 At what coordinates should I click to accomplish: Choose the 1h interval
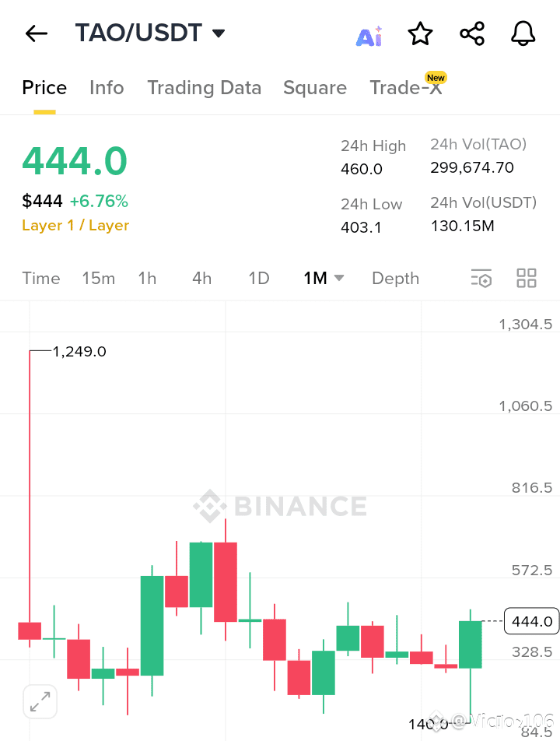point(147,279)
